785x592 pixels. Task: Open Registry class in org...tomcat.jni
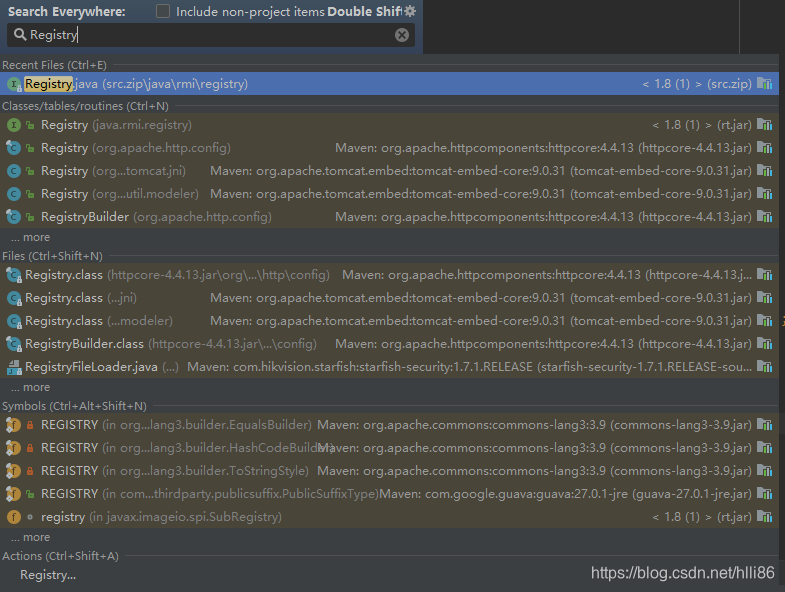coord(389,171)
